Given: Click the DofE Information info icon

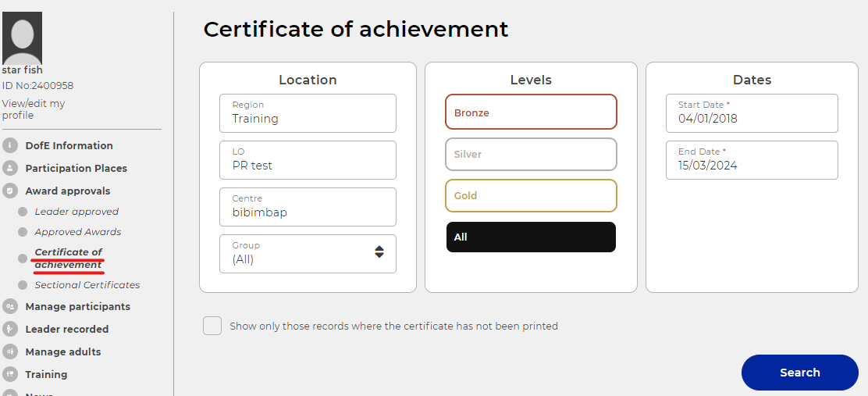Looking at the screenshot, I should tap(10, 145).
